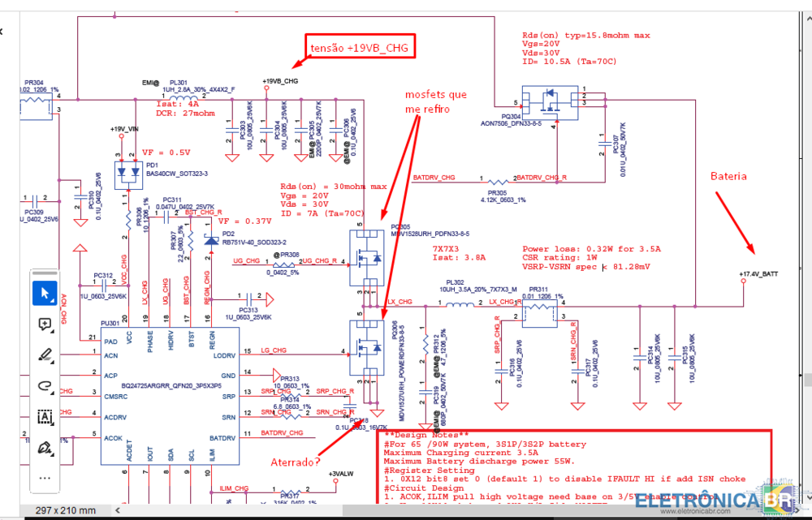Select the text box selection tool
Viewport: 812px width, 520px height.
(45, 416)
